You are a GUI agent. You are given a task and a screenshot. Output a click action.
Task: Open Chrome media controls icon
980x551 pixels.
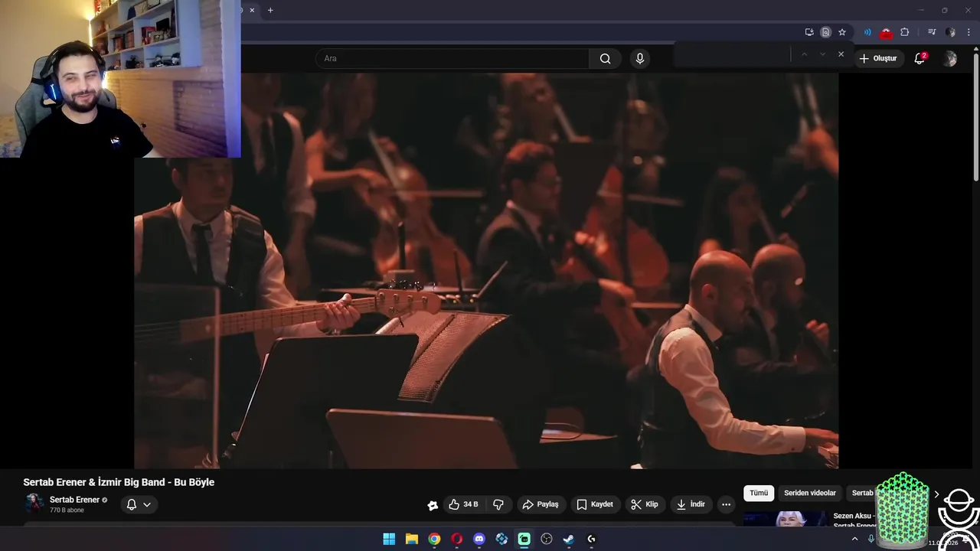click(x=931, y=32)
